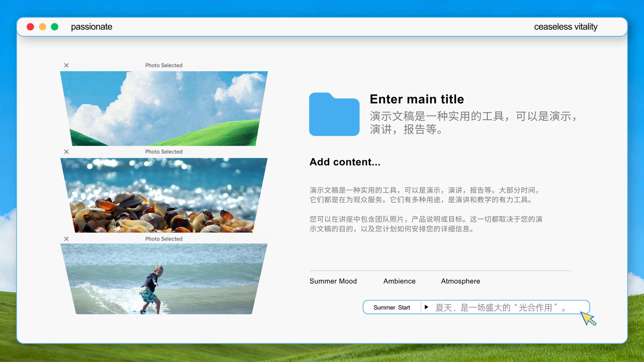
Task: Click the ceaseless vitality label
Action: [566, 27]
